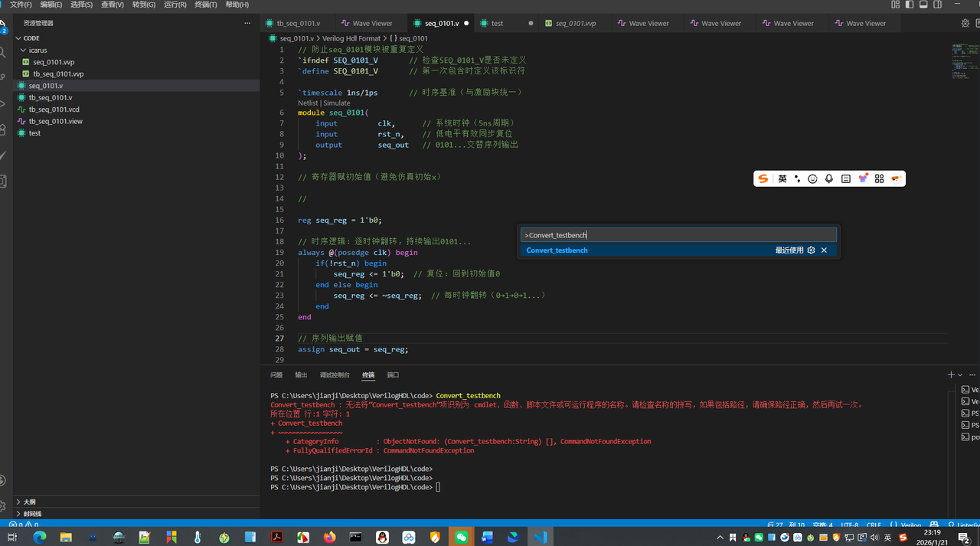The width and height of the screenshot is (980, 546).
Task: Select Convert_testbench command in palette list
Action: click(557, 250)
